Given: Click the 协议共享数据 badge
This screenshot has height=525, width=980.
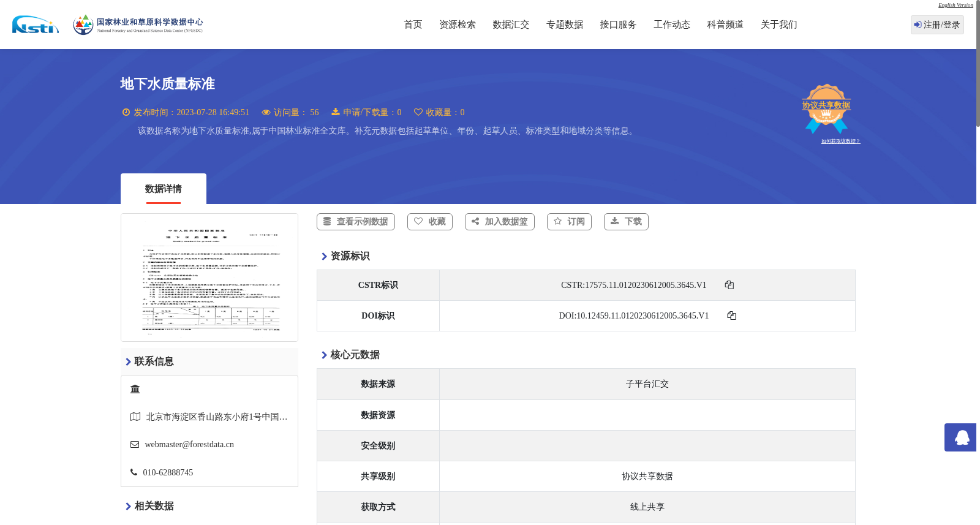Looking at the screenshot, I should (x=826, y=108).
